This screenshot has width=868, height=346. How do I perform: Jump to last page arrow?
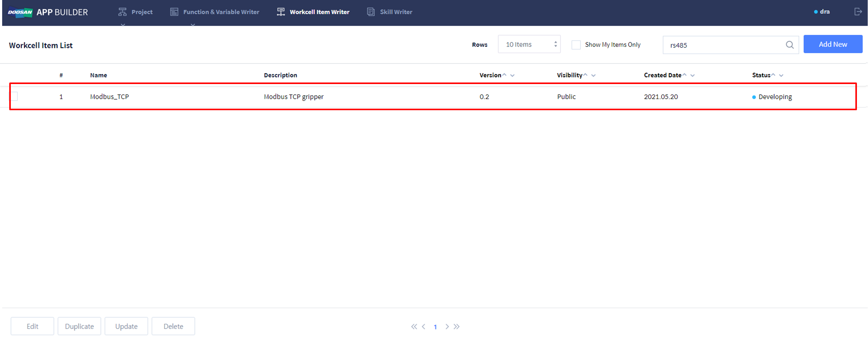(x=456, y=327)
